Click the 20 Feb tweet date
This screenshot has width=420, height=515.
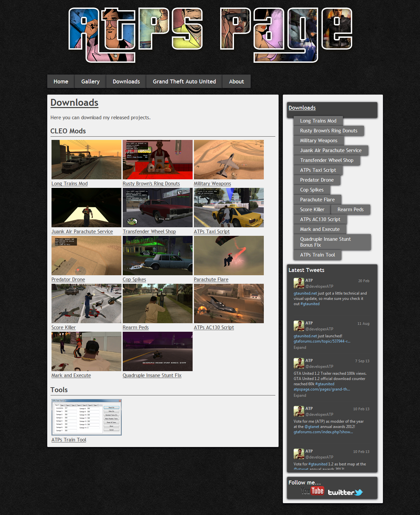(x=364, y=281)
